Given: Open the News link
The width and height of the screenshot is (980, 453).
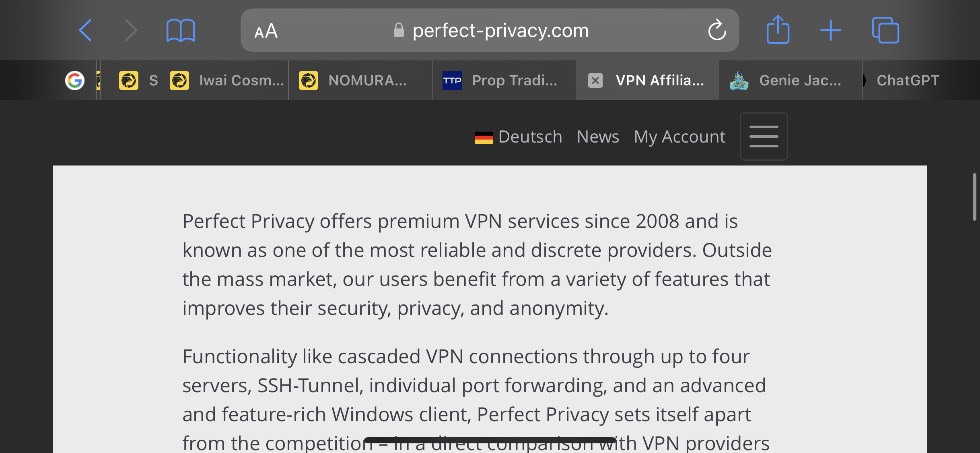Looking at the screenshot, I should (598, 137).
